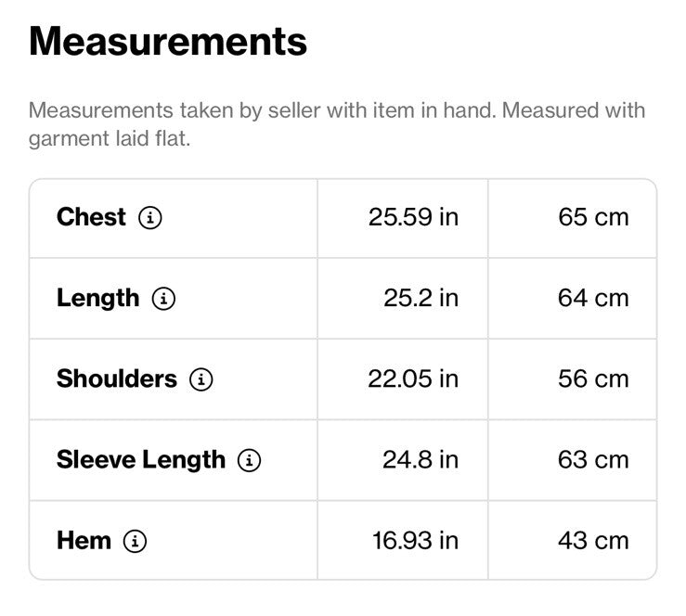Select the Sleeve Length row label
The image size is (686, 616).
141,460
